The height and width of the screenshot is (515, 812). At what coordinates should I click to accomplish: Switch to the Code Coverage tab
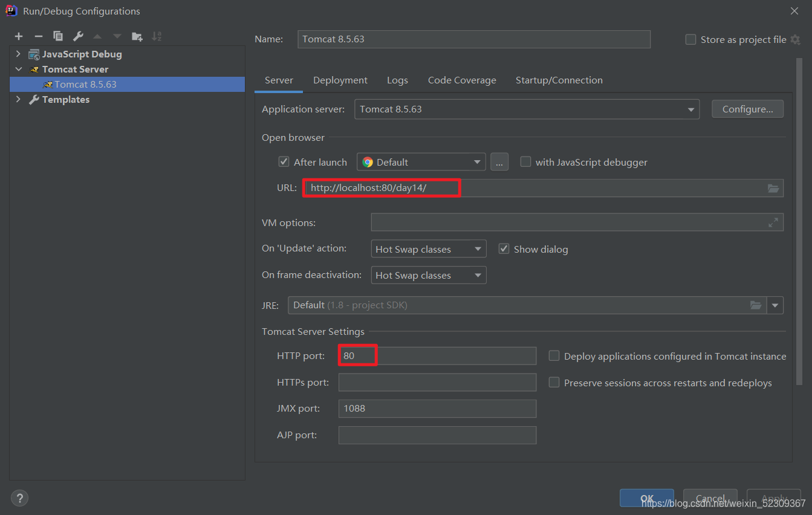[462, 80]
